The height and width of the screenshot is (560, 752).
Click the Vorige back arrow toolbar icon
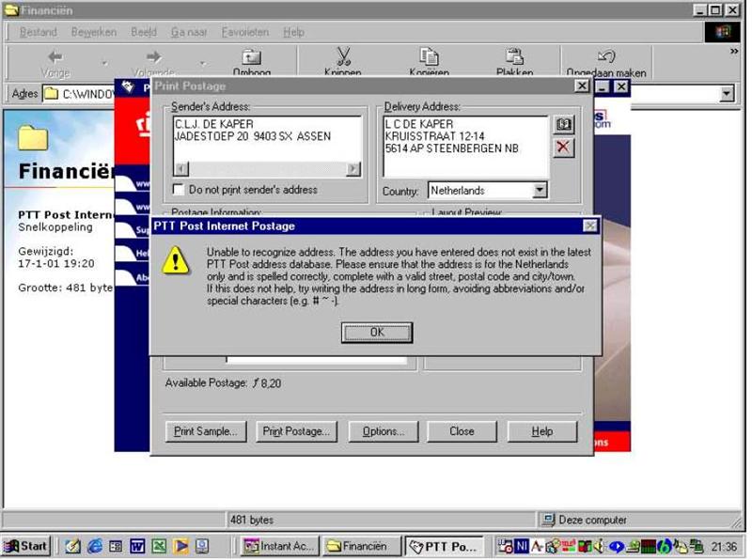[x=55, y=57]
